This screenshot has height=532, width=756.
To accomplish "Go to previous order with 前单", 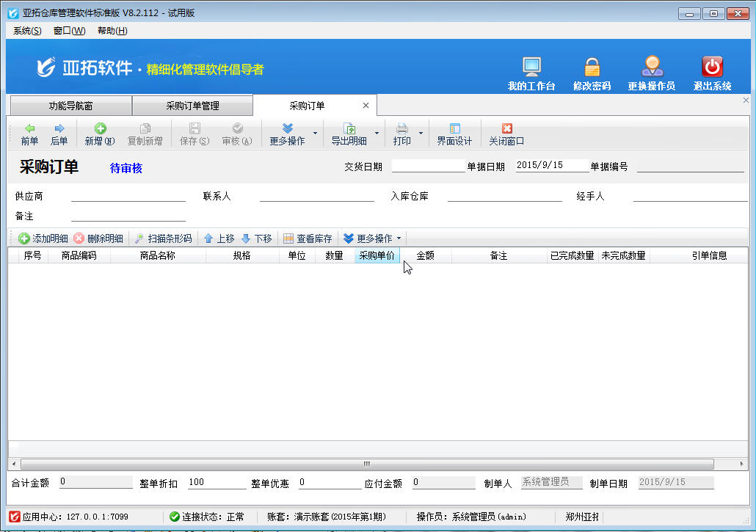I will 29,134.
